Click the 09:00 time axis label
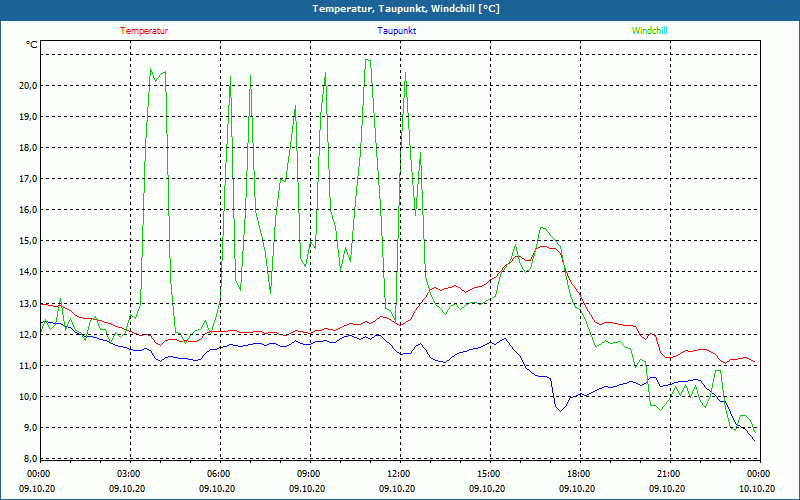 tap(311, 474)
